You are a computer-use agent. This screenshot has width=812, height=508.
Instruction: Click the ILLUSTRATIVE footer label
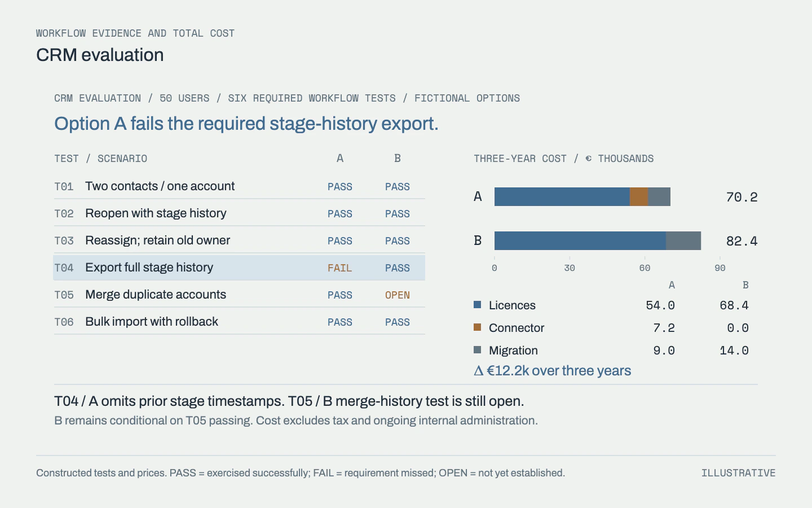(x=739, y=473)
